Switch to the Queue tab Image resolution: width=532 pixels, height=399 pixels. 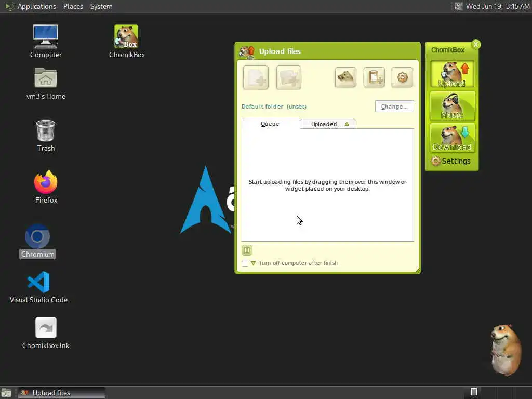tap(270, 124)
